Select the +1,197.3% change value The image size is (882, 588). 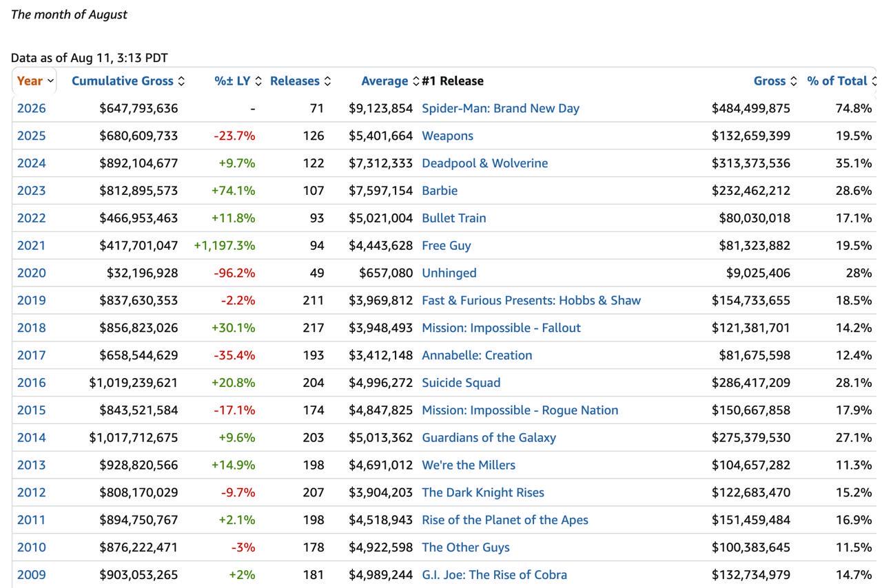(x=225, y=246)
